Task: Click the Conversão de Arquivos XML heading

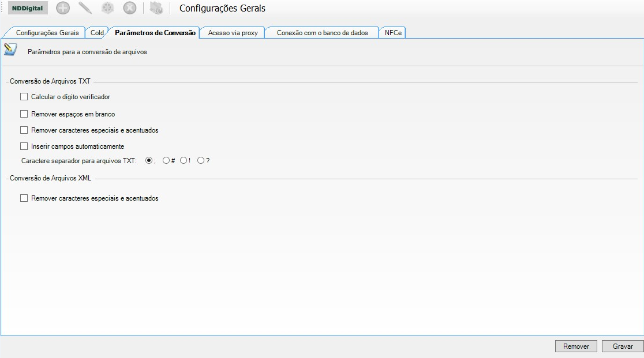Action: [51, 178]
